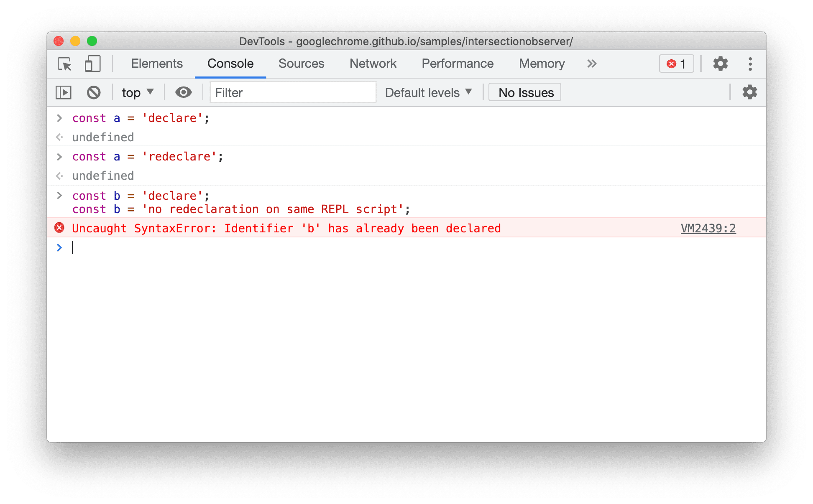The image size is (813, 504).
Task: Click the Inspect Element cursor icon
Action: 64,64
